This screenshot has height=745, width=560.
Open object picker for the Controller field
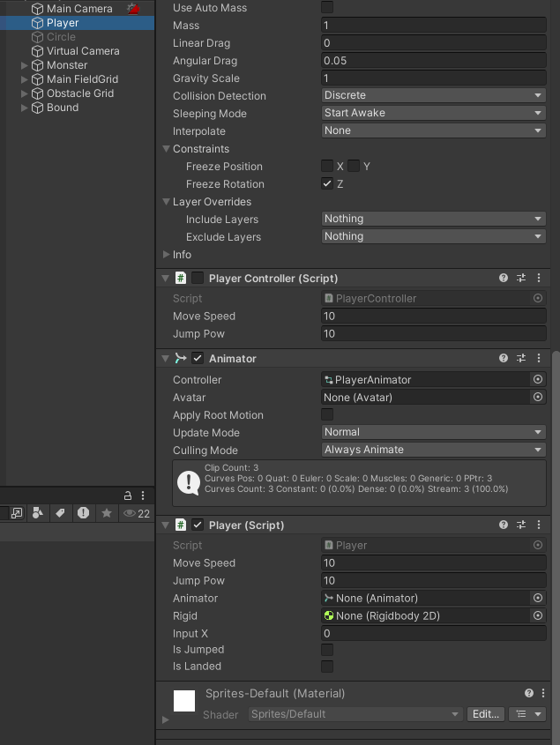tap(538, 379)
